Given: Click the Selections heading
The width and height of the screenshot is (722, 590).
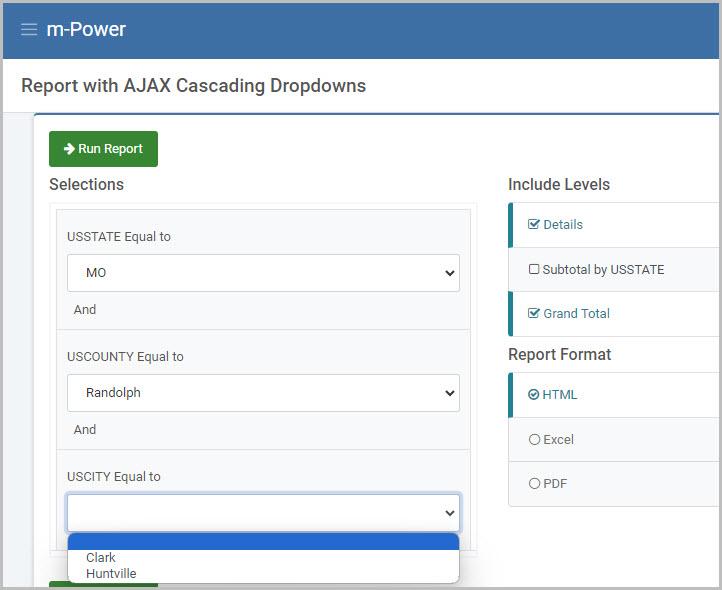Looking at the screenshot, I should [87, 184].
